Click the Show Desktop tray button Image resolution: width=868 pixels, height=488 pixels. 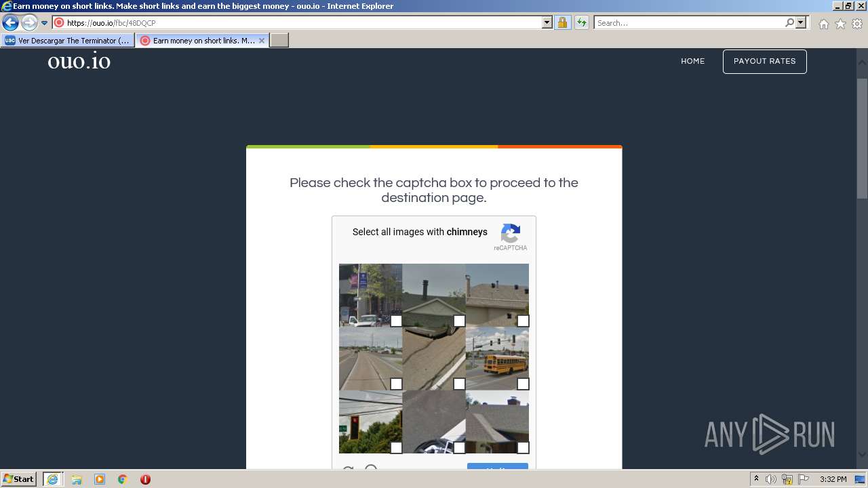[861, 479]
